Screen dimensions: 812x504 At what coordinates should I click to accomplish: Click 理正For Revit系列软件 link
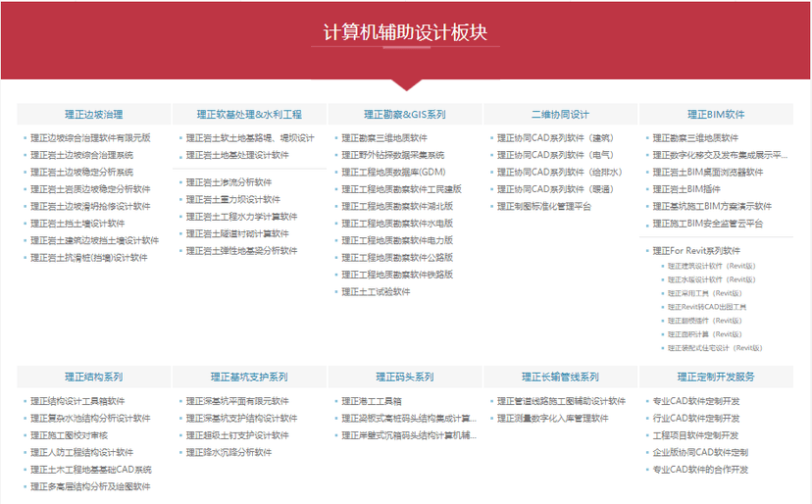[x=696, y=251]
